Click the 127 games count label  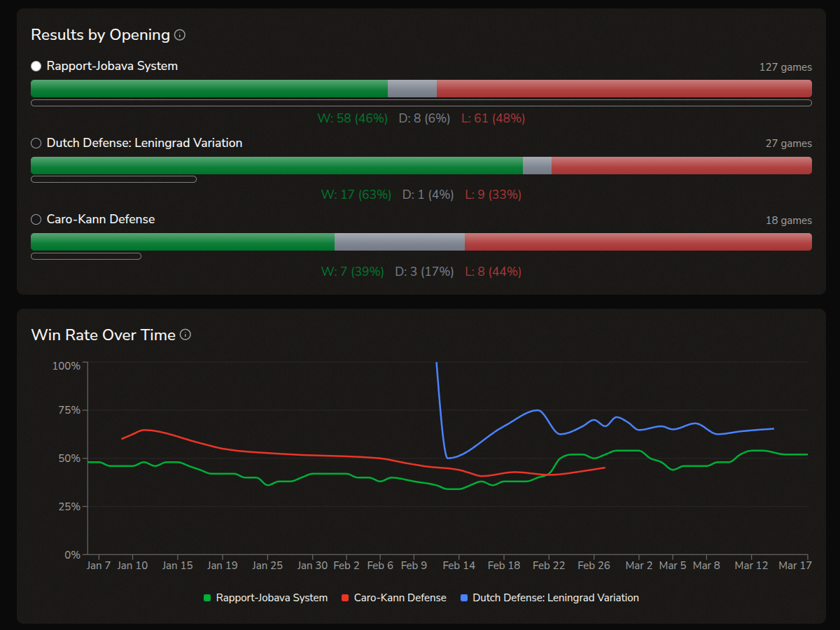(786, 67)
